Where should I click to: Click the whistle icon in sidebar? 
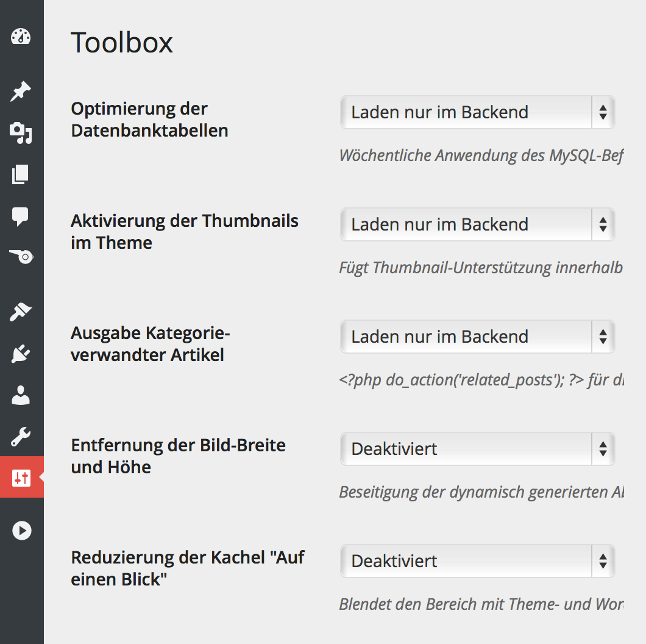point(21,257)
